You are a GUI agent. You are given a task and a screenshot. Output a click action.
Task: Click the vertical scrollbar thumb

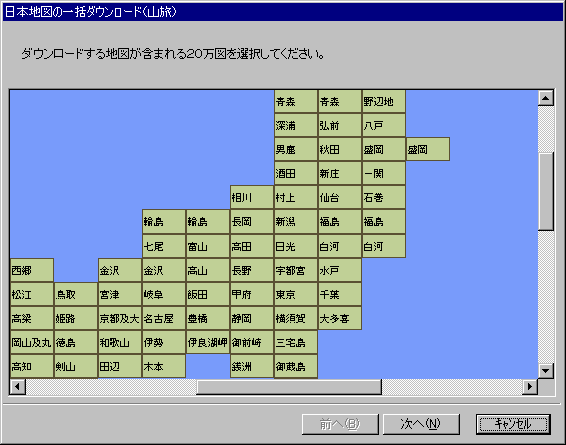tap(546, 192)
